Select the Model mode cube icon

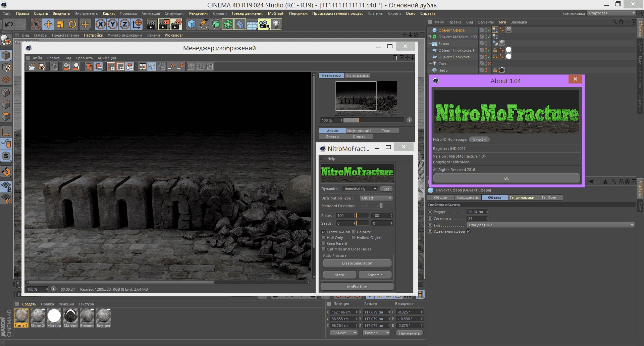[6, 55]
